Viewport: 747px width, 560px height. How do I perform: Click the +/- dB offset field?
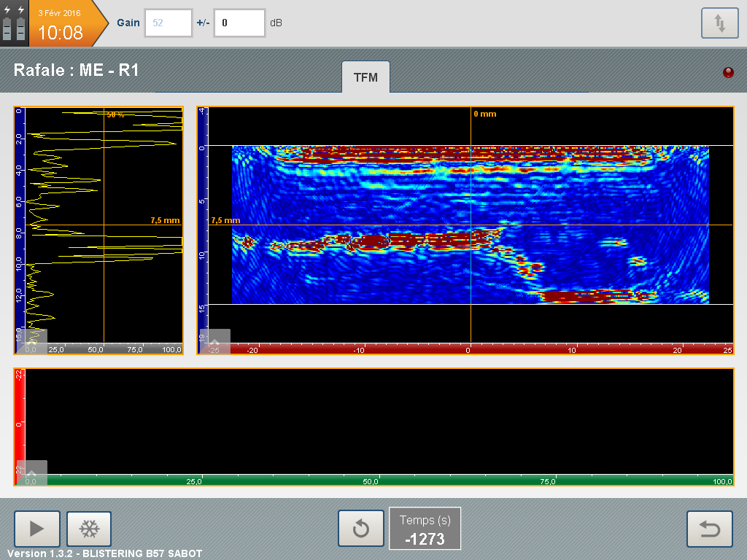coord(239,23)
